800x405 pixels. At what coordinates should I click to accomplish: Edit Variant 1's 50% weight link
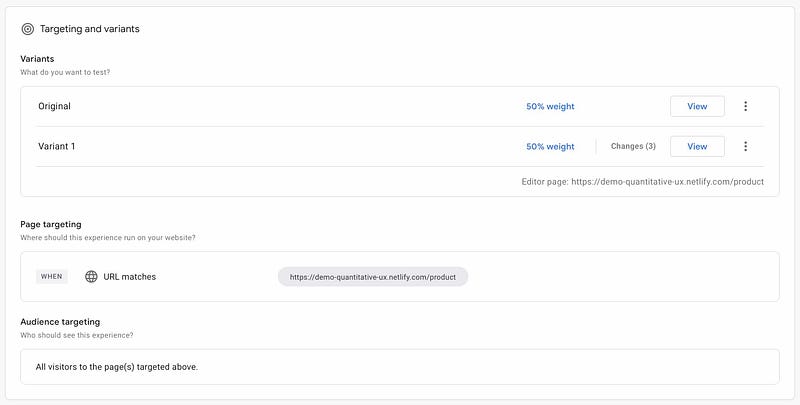click(x=550, y=147)
